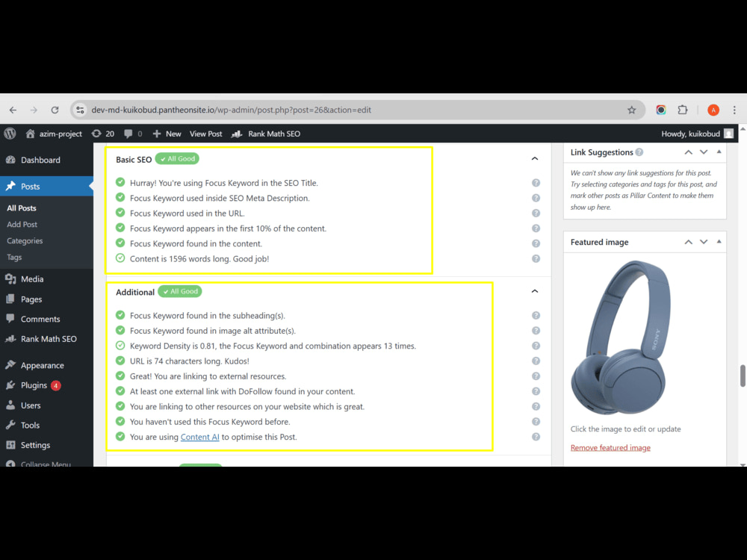Click help icon for SEO Meta Description check
This screenshot has height=560, width=747.
[536, 198]
